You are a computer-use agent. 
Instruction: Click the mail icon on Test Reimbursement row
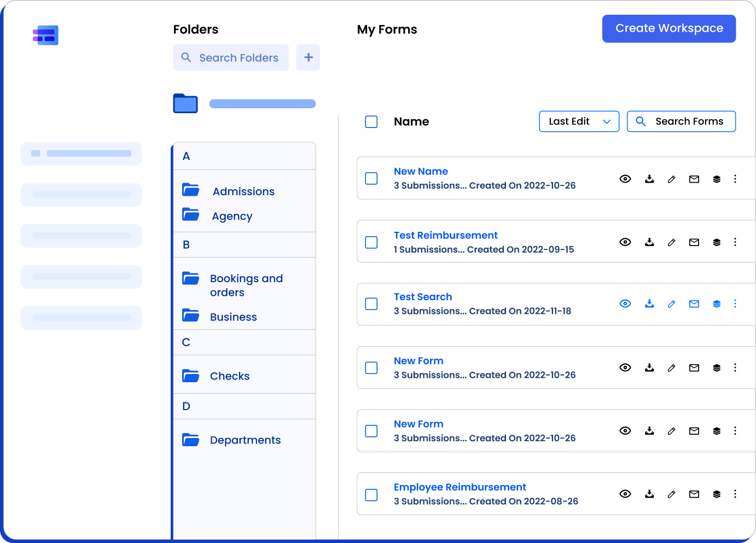[694, 242]
